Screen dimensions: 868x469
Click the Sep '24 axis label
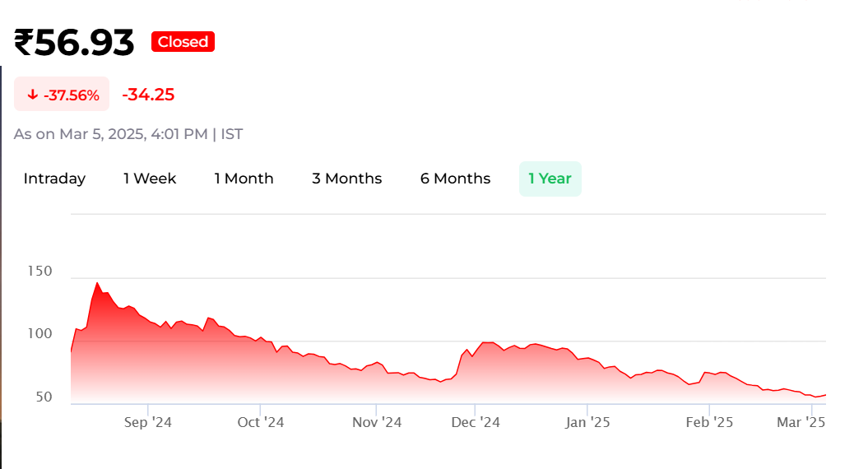point(148,422)
